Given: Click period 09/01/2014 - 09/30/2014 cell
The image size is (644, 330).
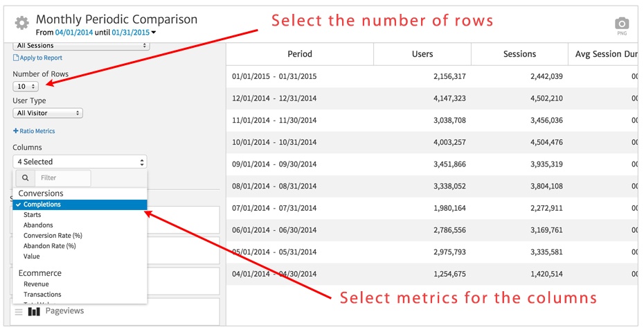Looking at the screenshot, I should pyautogui.click(x=274, y=164).
